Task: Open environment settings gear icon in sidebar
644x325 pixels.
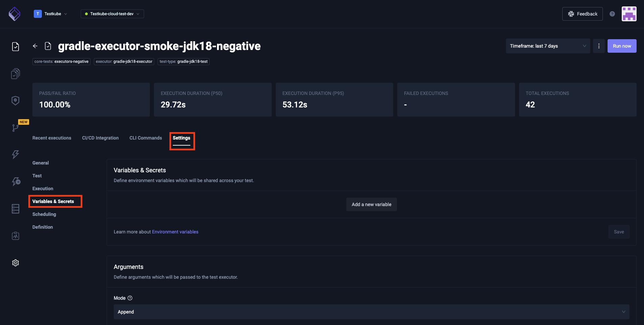Action: pos(16,263)
